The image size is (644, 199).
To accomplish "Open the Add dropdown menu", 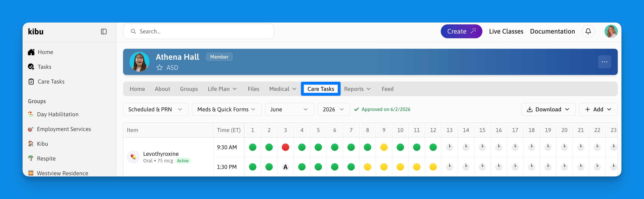I will pos(598,109).
